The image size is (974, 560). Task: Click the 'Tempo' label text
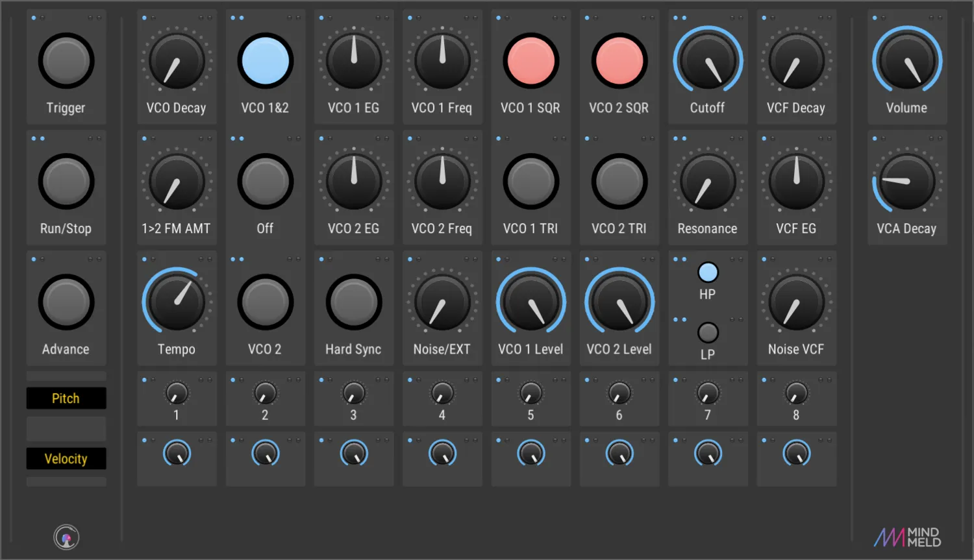pyautogui.click(x=177, y=349)
